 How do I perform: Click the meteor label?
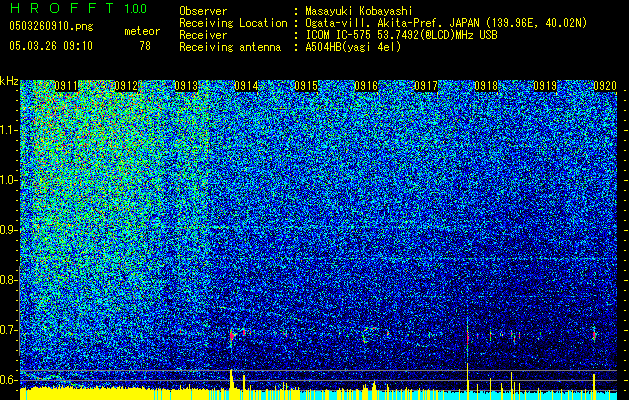[x=142, y=31]
